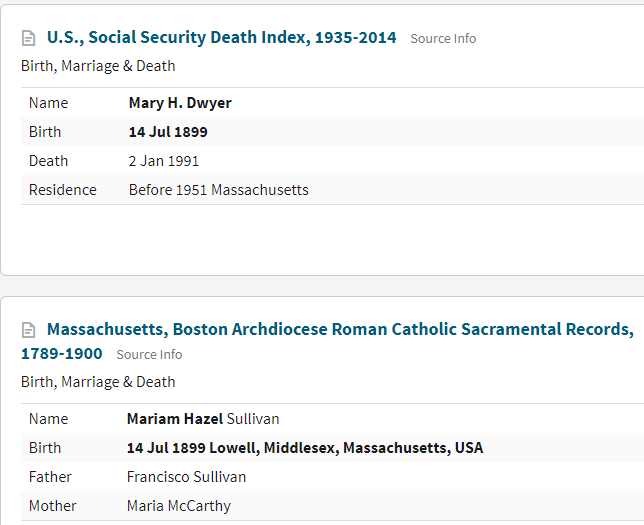Screen dimensions: 644x525
Task: Click Birth, Marriage & Death under Sacramental Records
Action: 98,382
